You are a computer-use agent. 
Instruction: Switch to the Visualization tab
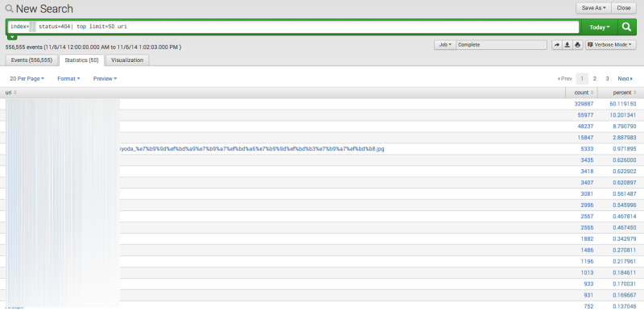coord(127,60)
